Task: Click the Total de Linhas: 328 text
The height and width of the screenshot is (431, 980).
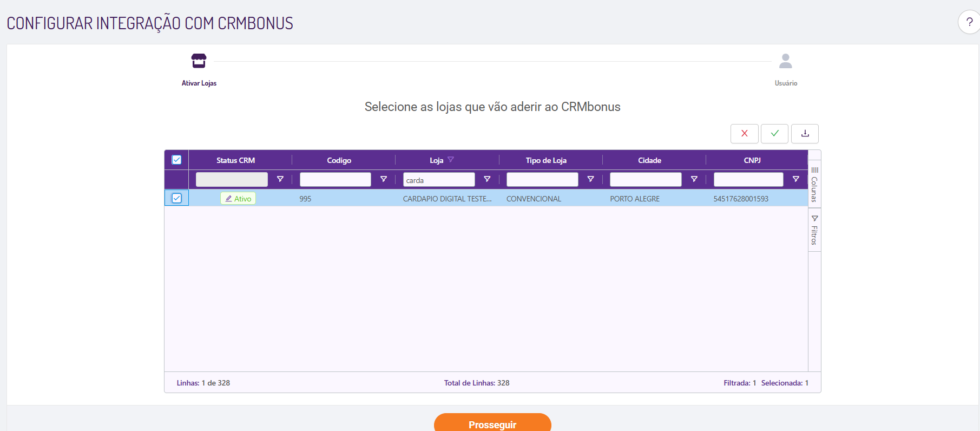Action: click(x=477, y=383)
